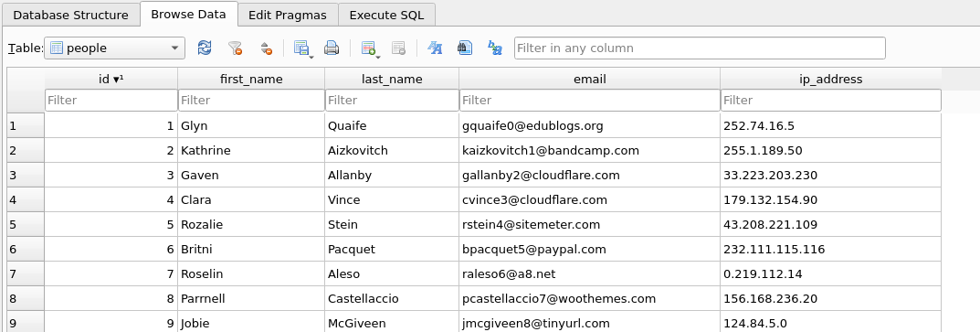Select the first_name cell Roselin
The width and height of the screenshot is (980, 332).
(x=251, y=273)
